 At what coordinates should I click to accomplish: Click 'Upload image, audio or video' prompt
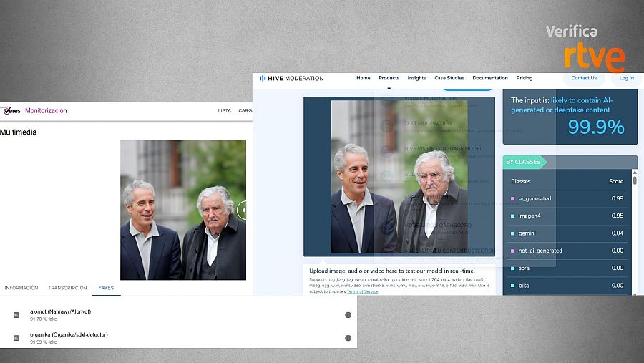392,271
